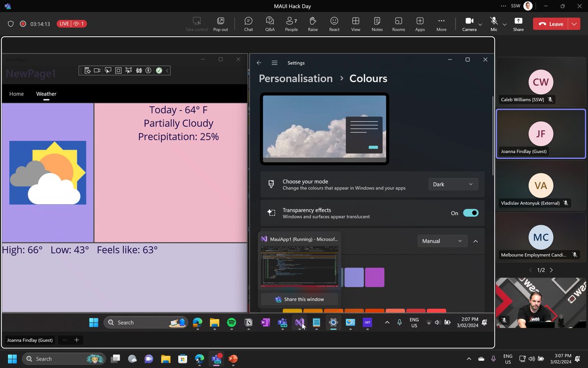Switch Transparency effects toggle off

(x=470, y=213)
